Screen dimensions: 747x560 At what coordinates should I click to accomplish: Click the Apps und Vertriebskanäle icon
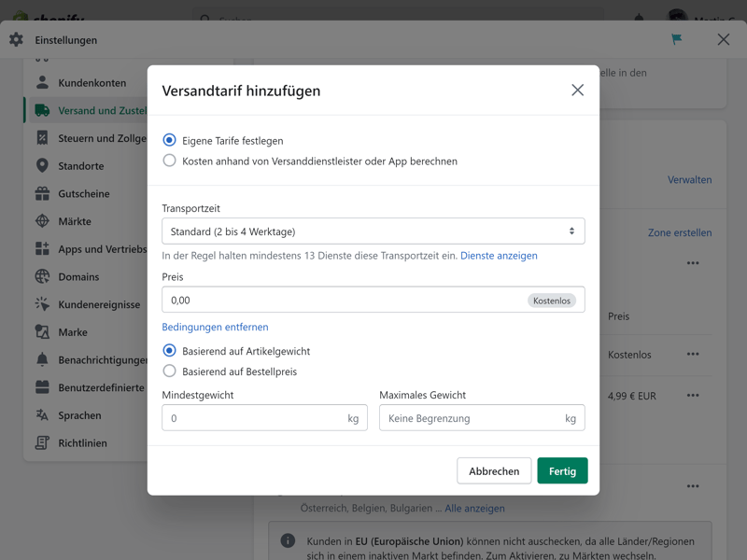[x=42, y=248]
